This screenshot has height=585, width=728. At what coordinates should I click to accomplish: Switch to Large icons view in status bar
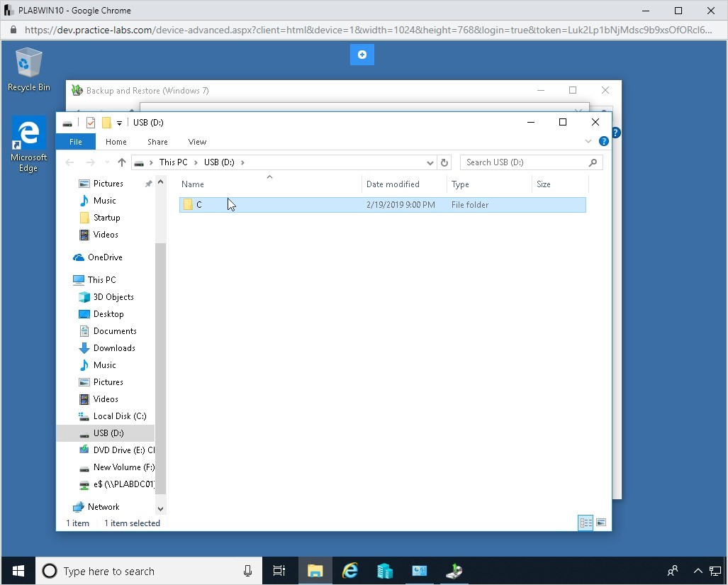601,523
